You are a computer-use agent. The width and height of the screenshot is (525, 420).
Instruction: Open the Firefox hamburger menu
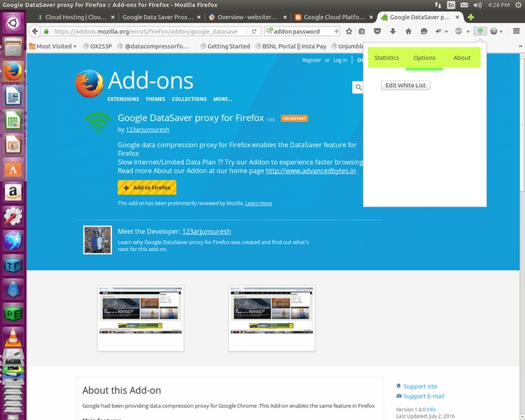tap(516, 31)
